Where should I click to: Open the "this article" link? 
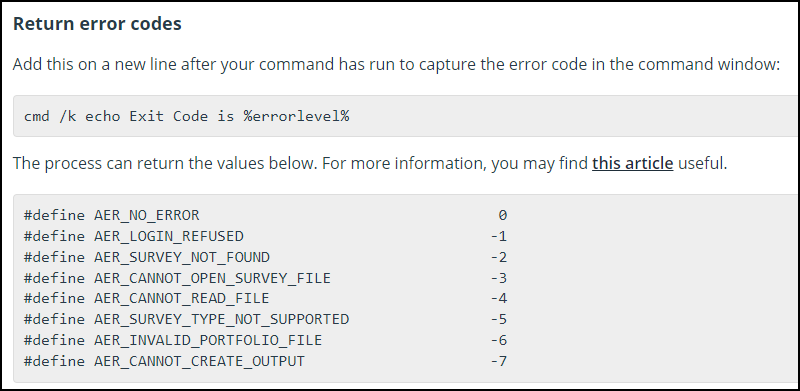click(632, 164)
